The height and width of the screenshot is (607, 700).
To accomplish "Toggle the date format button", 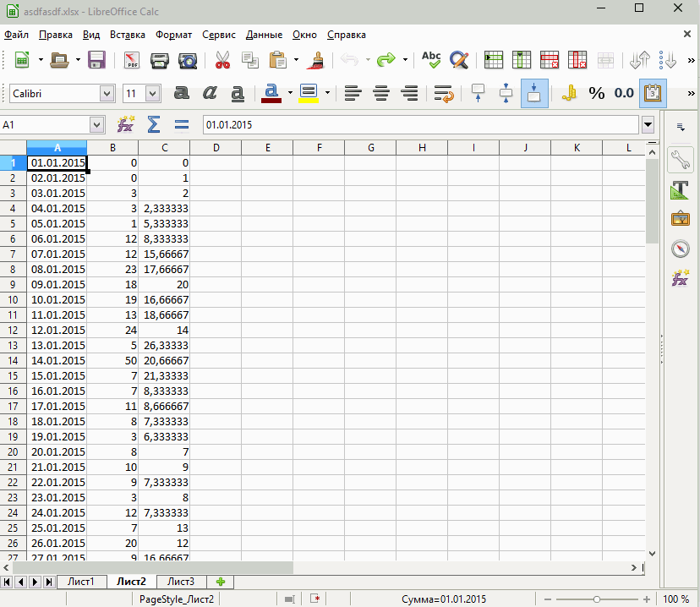I will tap(652, 93).
